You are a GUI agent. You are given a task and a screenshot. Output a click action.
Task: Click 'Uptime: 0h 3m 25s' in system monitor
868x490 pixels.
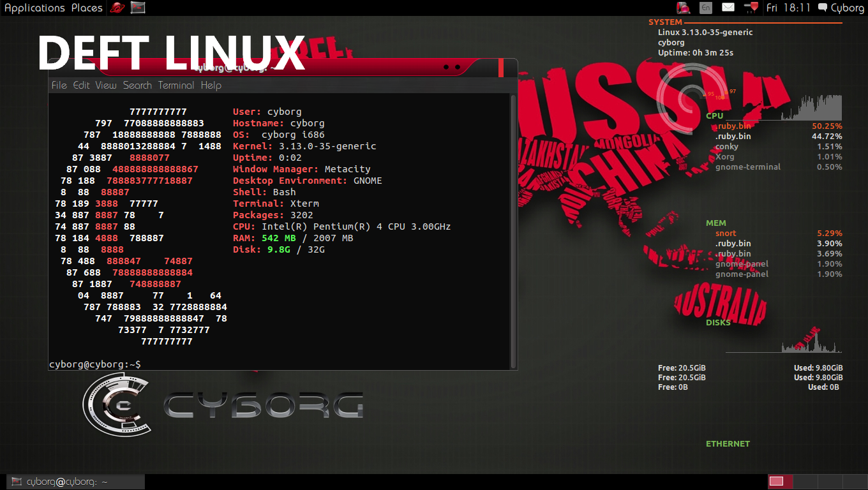tap(696, 53)
